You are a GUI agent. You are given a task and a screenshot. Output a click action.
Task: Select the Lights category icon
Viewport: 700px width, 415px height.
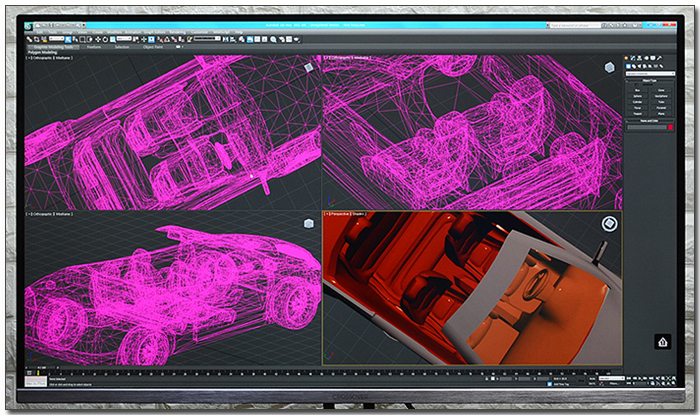pos(640,66)
